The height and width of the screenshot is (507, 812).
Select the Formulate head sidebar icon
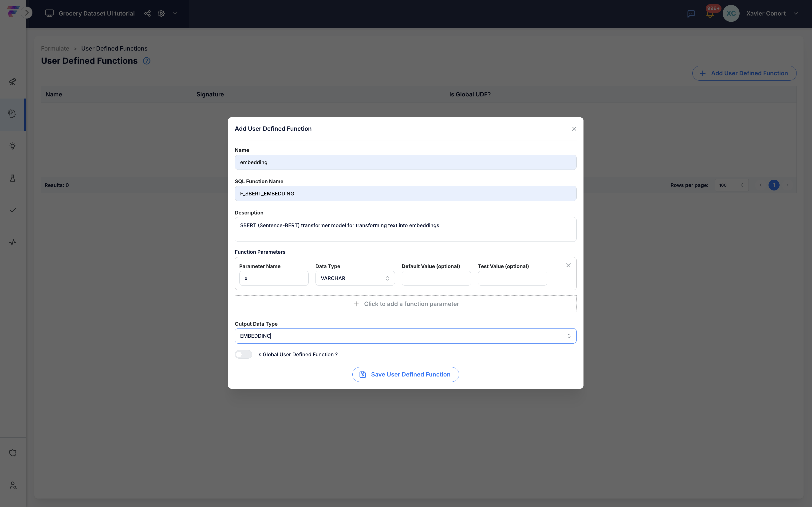pos(12,114)
